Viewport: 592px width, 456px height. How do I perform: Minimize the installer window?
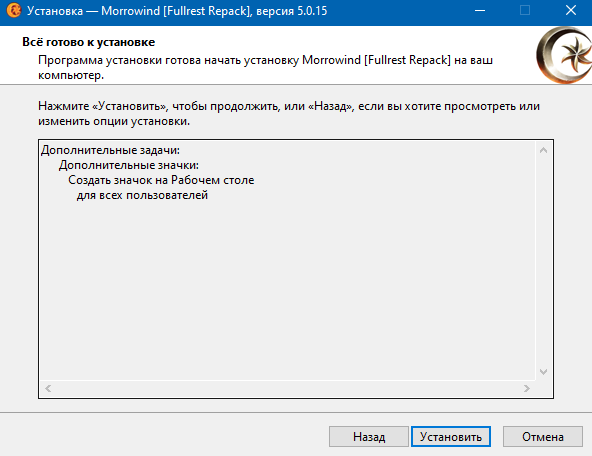tap(480, 11)
